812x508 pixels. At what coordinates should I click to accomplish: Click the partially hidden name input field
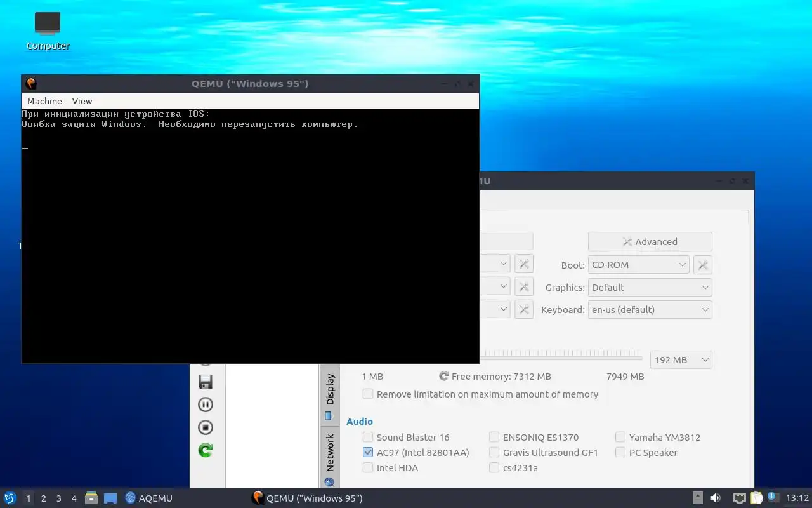coord(506,242)
